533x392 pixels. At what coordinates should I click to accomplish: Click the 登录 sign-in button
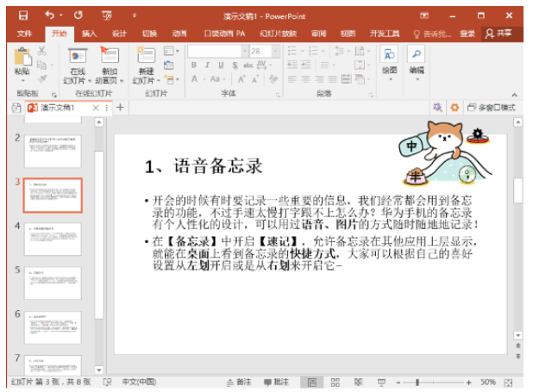click(467, 34)
